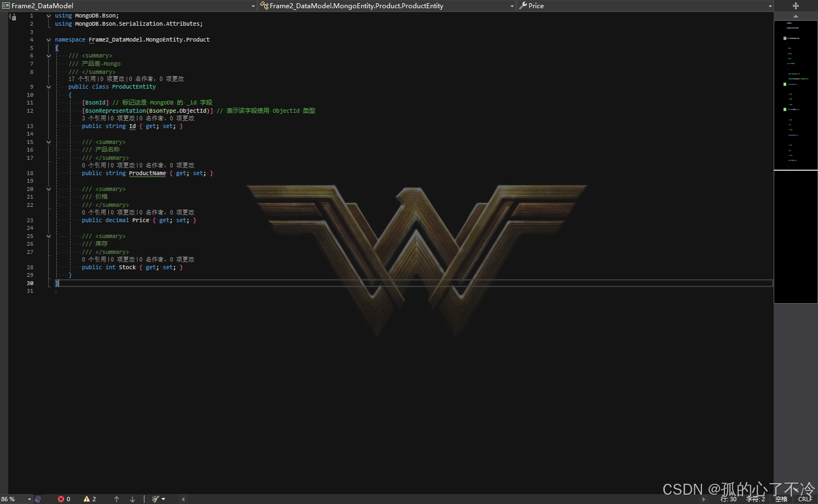This screenshot has height=504, width=818.
Task: Click the decimal keyword on line 23
Action: pos(117,221)
